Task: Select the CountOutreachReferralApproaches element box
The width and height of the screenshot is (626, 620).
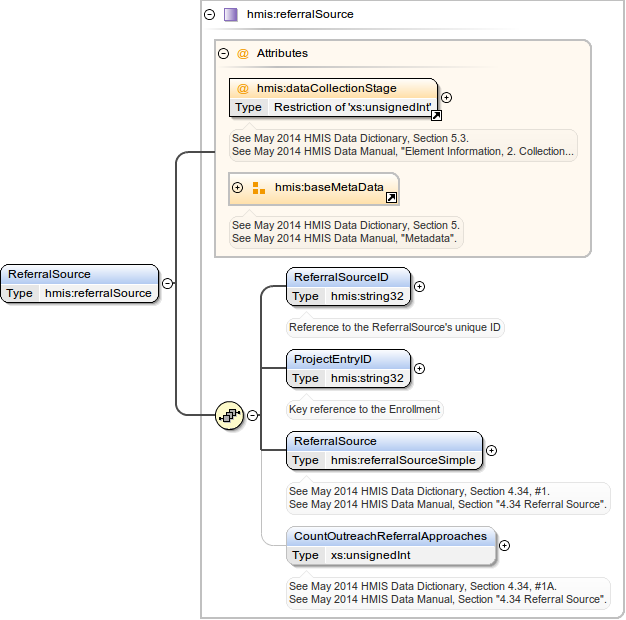Action: click(390, 536)
